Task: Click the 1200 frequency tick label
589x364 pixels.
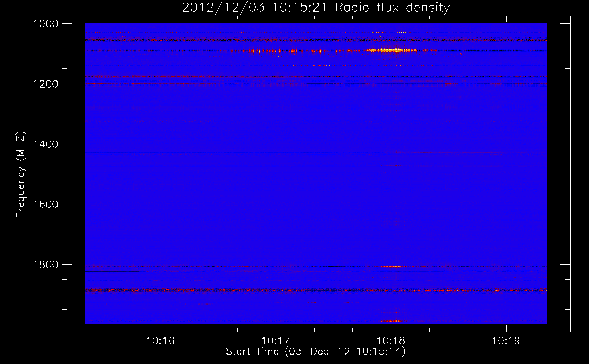Action: [x=46, y=84]
